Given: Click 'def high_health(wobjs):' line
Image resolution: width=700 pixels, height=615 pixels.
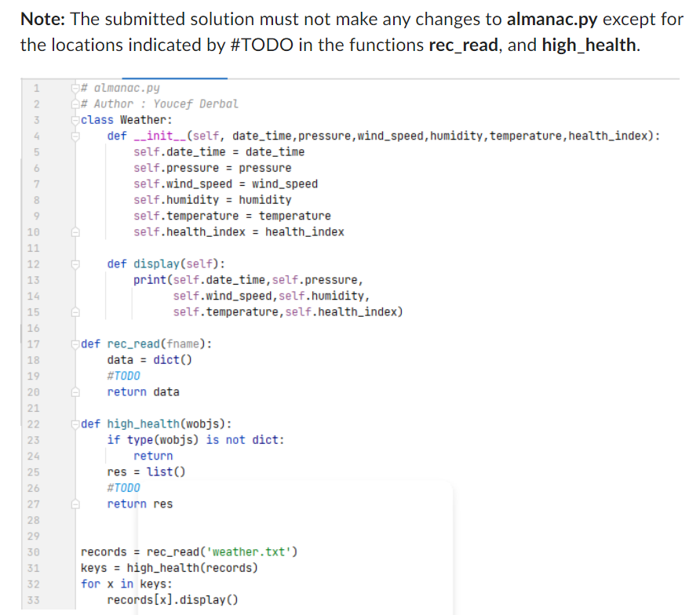Looking at the screenshot, I should click(x=156, y=424).
